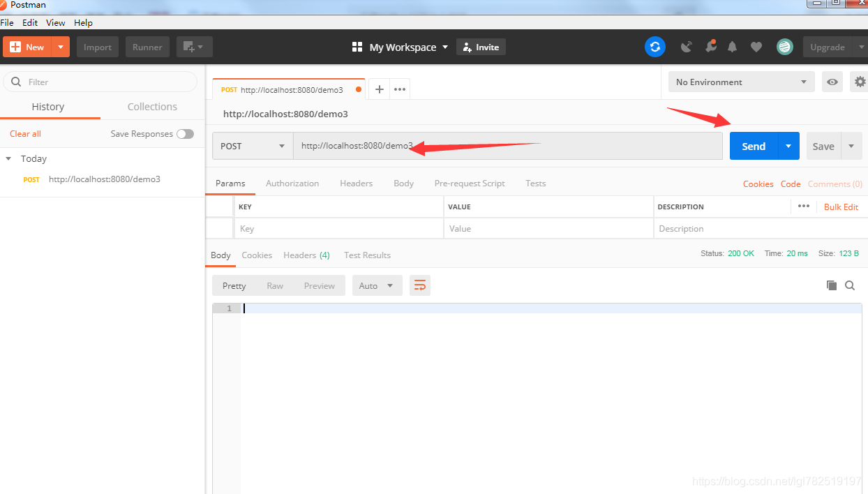Screen dimensions: 868x494
Task: Open the manage environments gear icon
Action: point(860,82)
